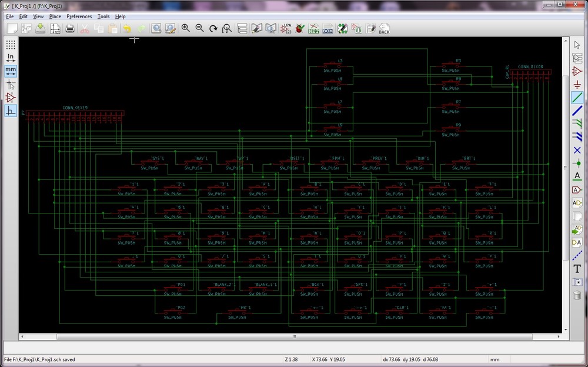Click the Place junction tool
588x367 pixels.
[x=577, y=163]
